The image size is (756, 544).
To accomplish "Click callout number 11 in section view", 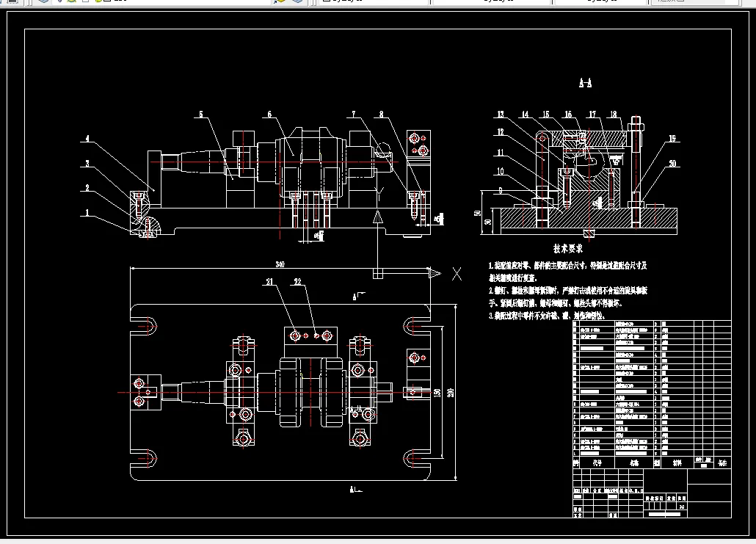I will (501, 153).
